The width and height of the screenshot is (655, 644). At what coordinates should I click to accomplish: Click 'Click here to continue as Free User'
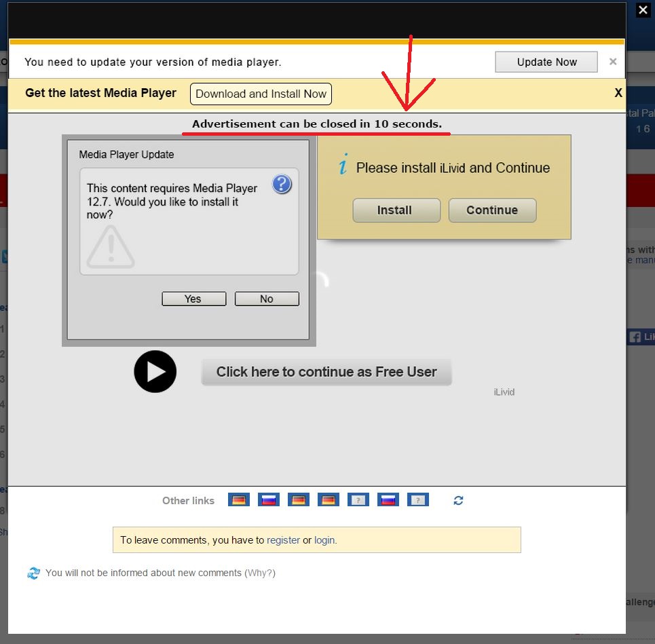point(326,372)
